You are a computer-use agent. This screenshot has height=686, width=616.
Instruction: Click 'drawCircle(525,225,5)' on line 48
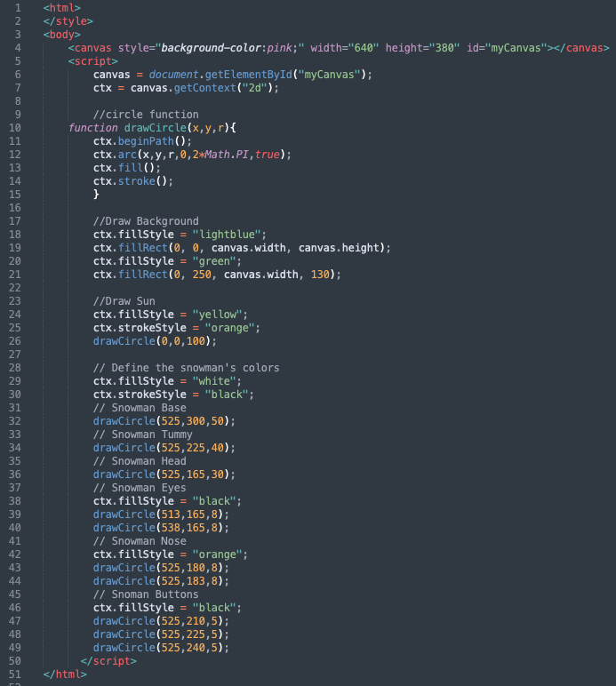158,634
